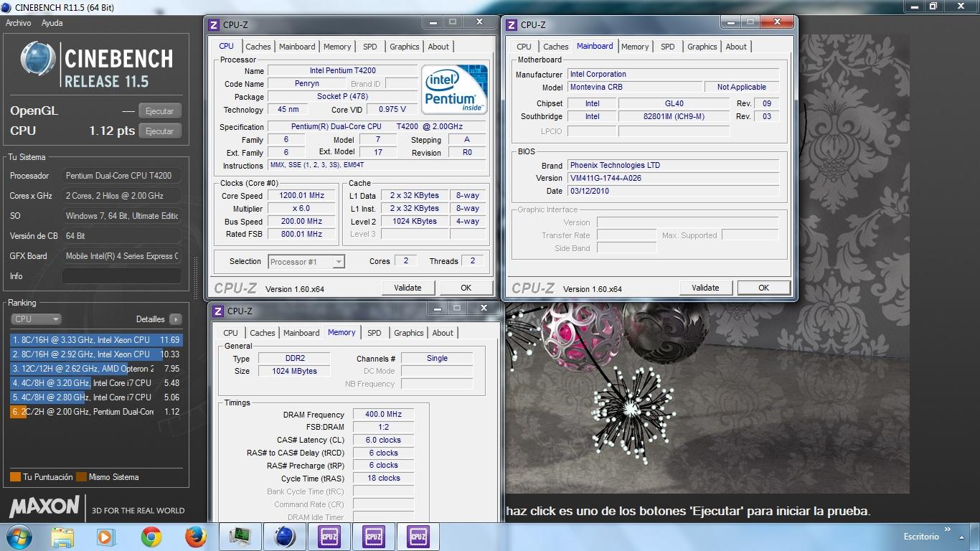Click the Z icon of the CPU-Z Mainboard window
This screenshot has height=551, width=980.
coord(512,24)
